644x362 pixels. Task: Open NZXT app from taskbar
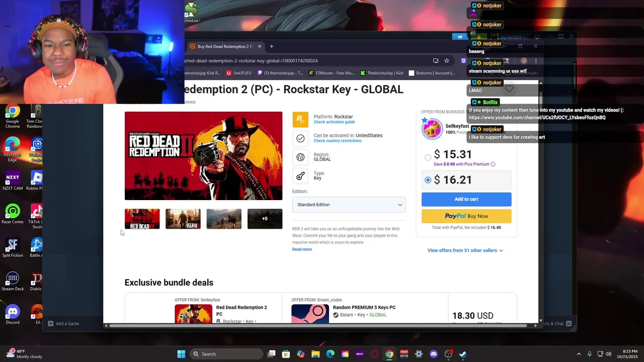pos(360,354)
